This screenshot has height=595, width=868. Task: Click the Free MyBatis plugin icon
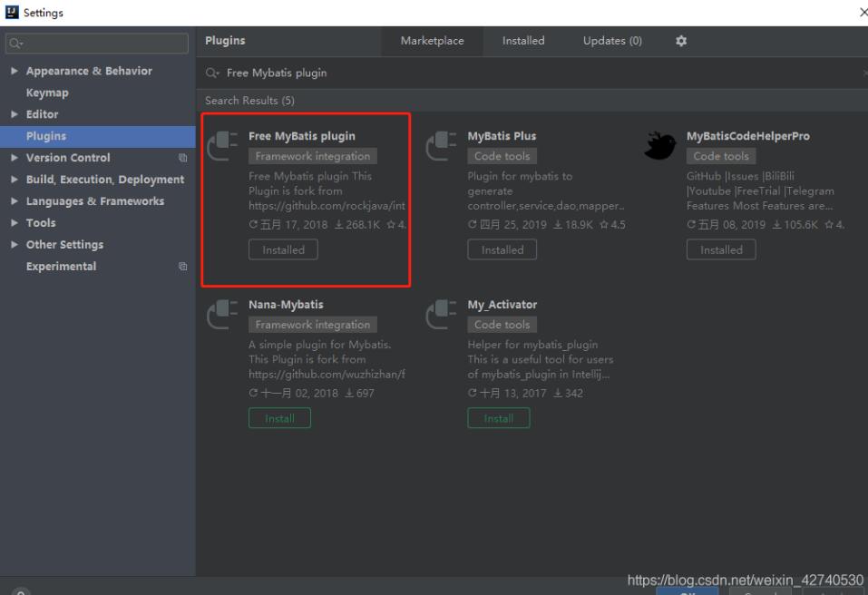222,145
